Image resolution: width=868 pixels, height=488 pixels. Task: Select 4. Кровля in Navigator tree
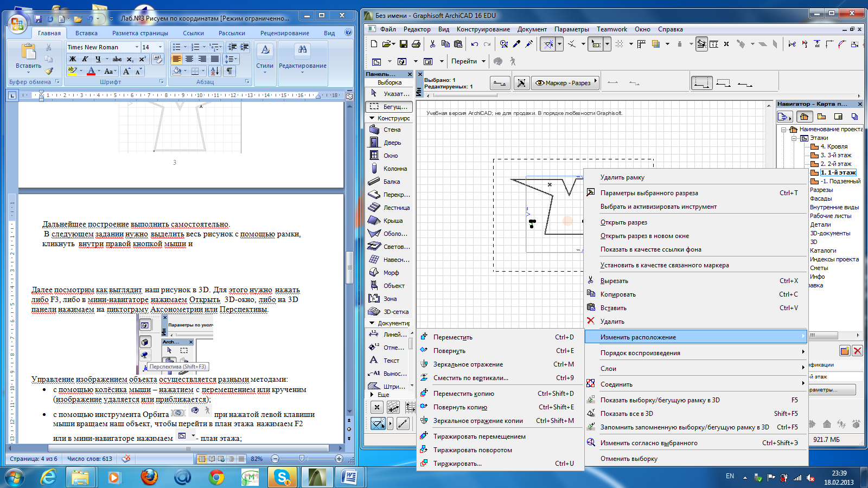tap(833, 146)
